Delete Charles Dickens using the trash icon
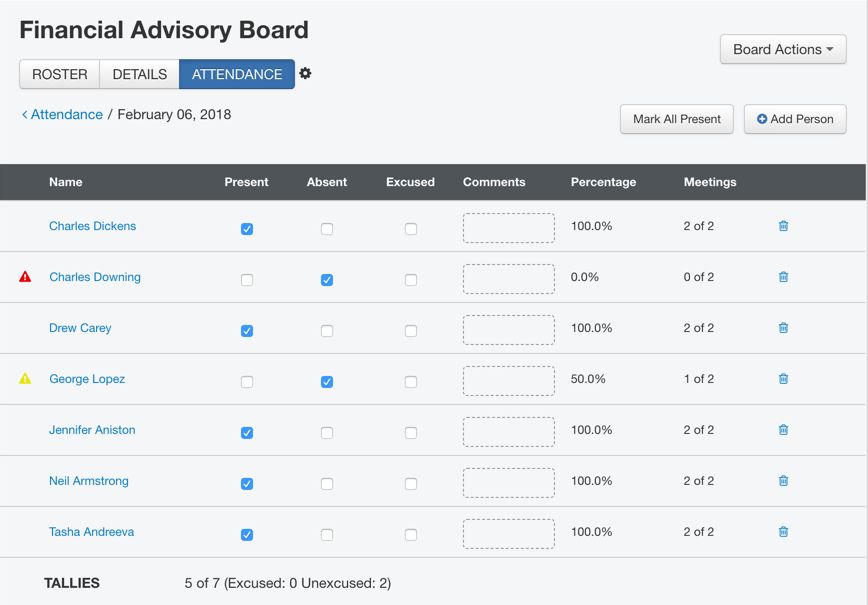This screenshot has width=868, height=605. 783,226
